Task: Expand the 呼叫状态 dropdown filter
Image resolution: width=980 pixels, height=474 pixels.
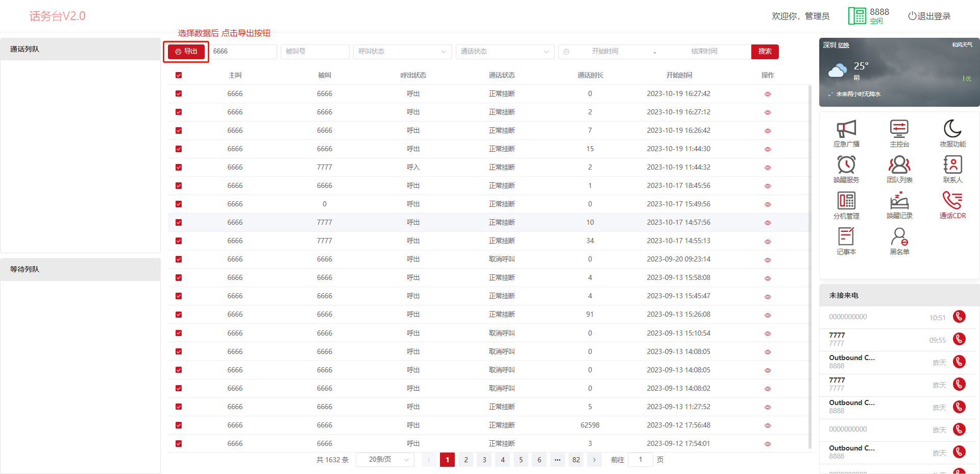Action: pyautogui.click(x=402, y=52)
